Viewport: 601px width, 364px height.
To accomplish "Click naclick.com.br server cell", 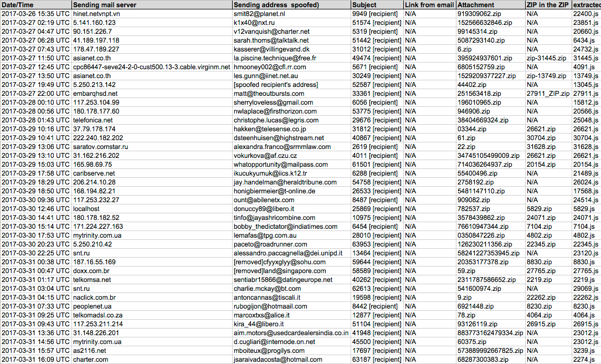I will 152,298.
